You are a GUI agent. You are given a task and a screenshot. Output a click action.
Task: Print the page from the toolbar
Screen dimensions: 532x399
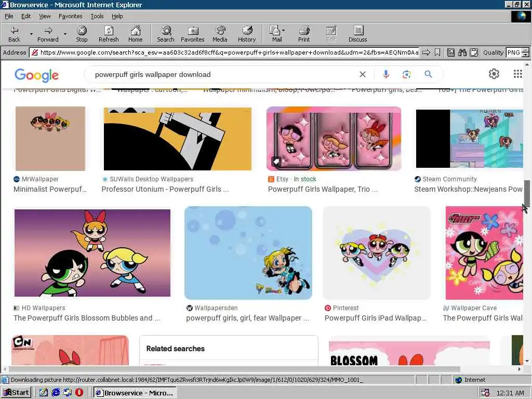tap(304, 34)
